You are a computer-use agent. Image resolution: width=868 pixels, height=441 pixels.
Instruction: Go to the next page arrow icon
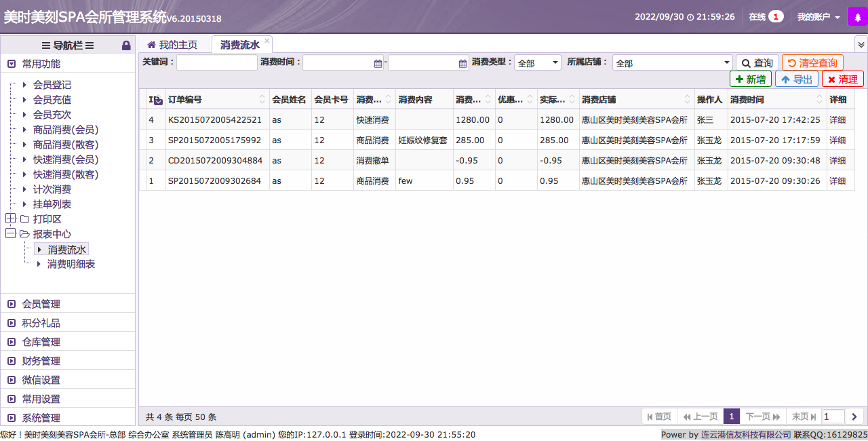point(854,417)
